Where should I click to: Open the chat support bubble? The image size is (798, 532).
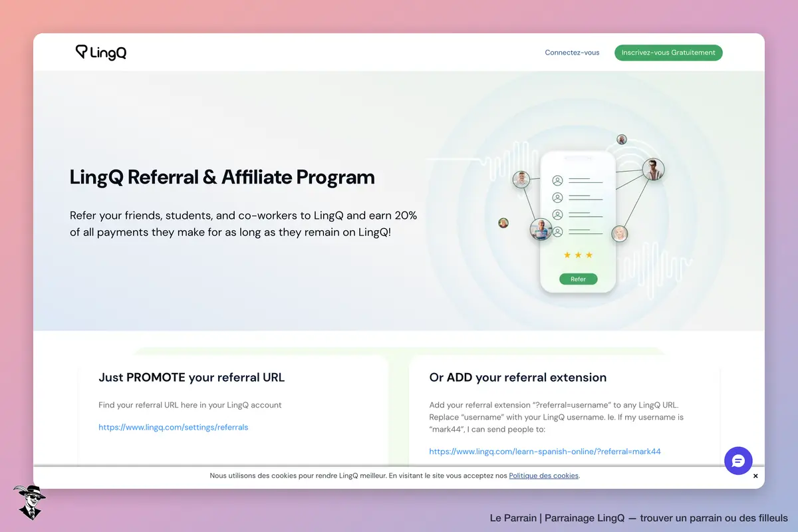738,461
